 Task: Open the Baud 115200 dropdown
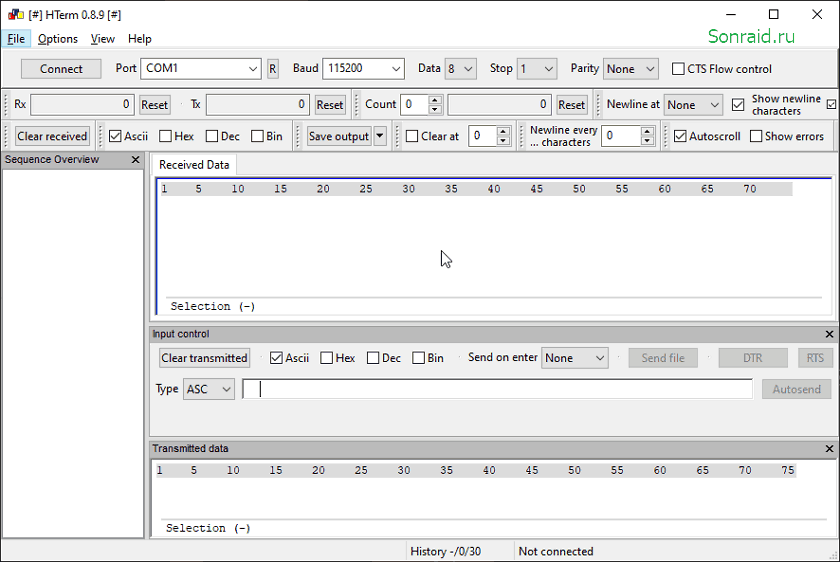363,69
